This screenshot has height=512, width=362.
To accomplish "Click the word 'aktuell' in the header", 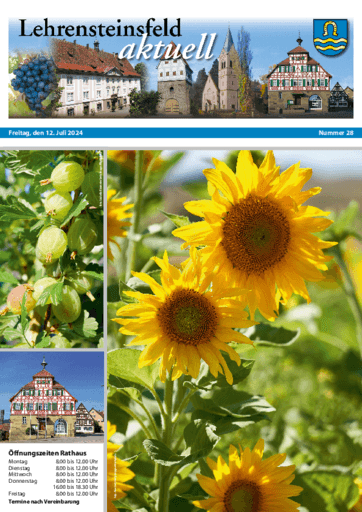I will [x=168, y=47].
